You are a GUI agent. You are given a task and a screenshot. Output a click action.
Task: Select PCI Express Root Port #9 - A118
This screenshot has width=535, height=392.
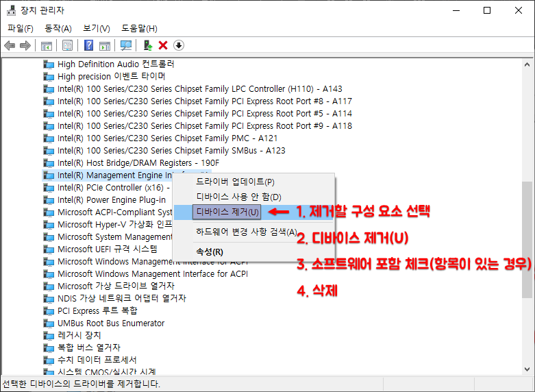point(205,125)
